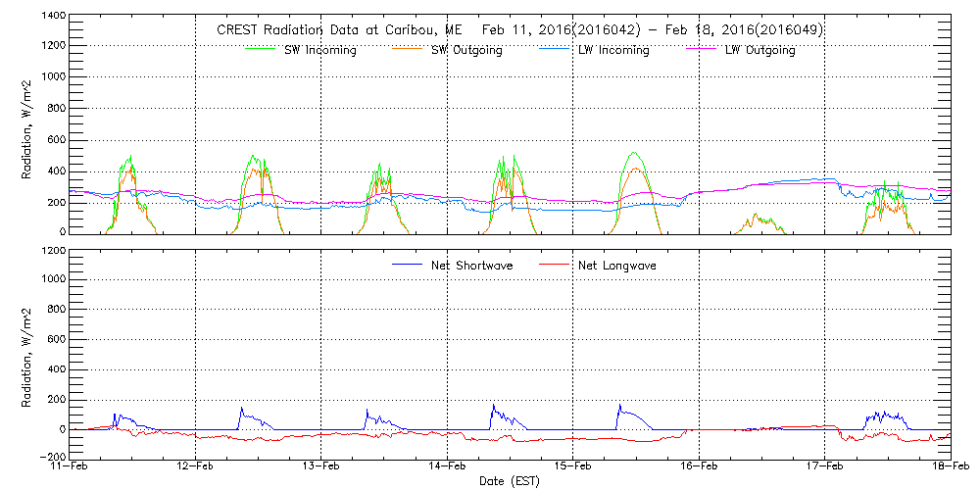Select the 11-Feb date tick label
980x490 pixels.
coord(70,467)
